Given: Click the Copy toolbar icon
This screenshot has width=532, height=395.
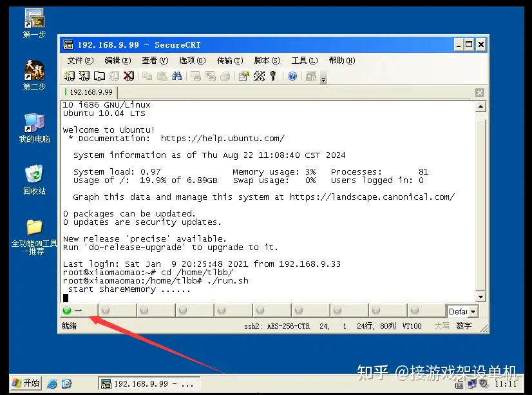Looking at the screenshot, I should (147, 75).
